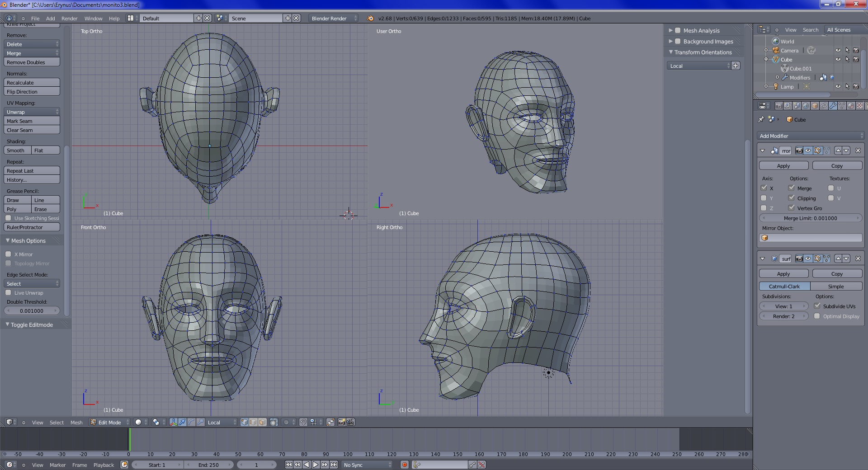Toggle the Clipping checkbox in Mirror modifier
This screenshot has width=868, height=470.
pos(792,198)
